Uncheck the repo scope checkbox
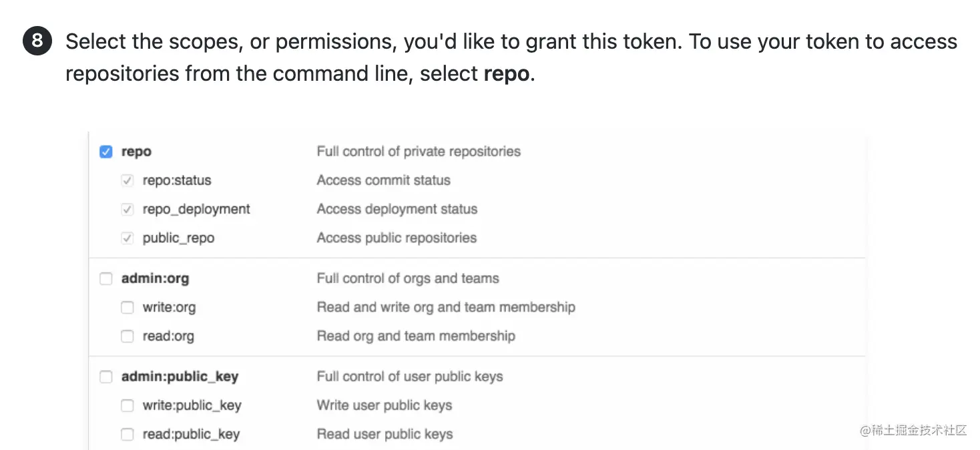This screenshot has height=450, width=980. click(105, 152)
